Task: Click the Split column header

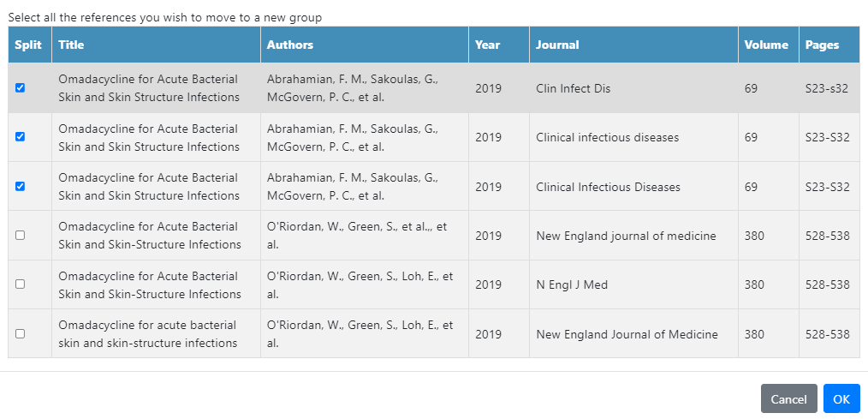Action: [28, 45]
